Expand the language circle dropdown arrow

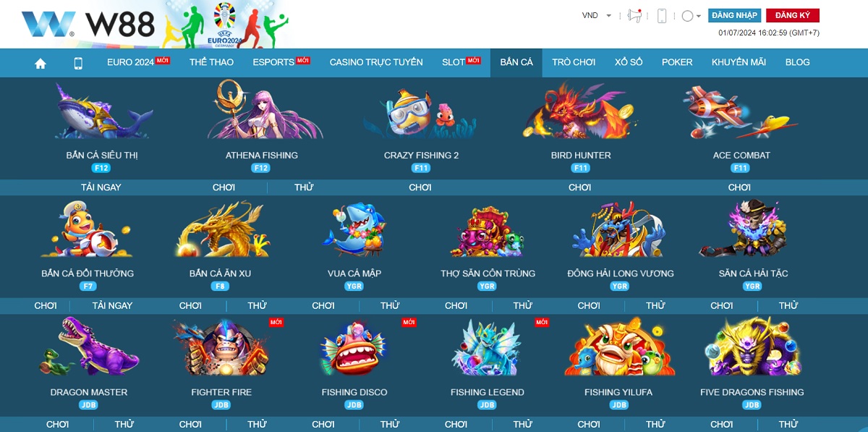(699, 16)
